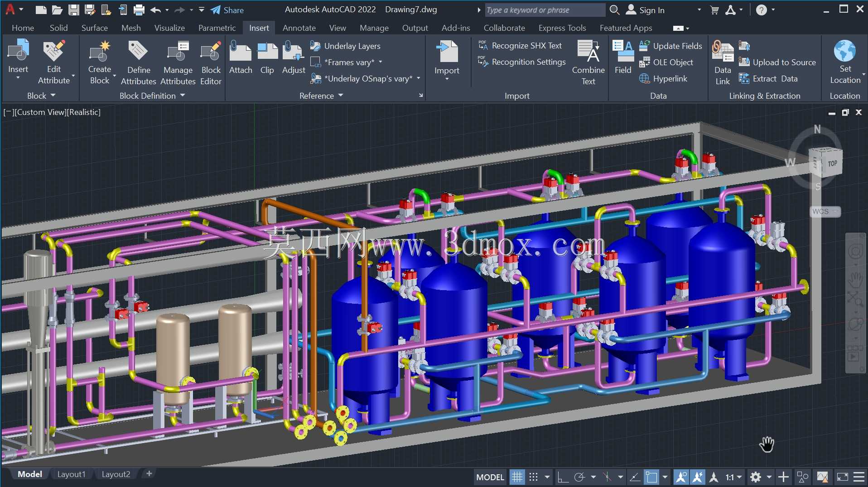Open Extract Data tool
Screen dimensions: 868x487
768,78
